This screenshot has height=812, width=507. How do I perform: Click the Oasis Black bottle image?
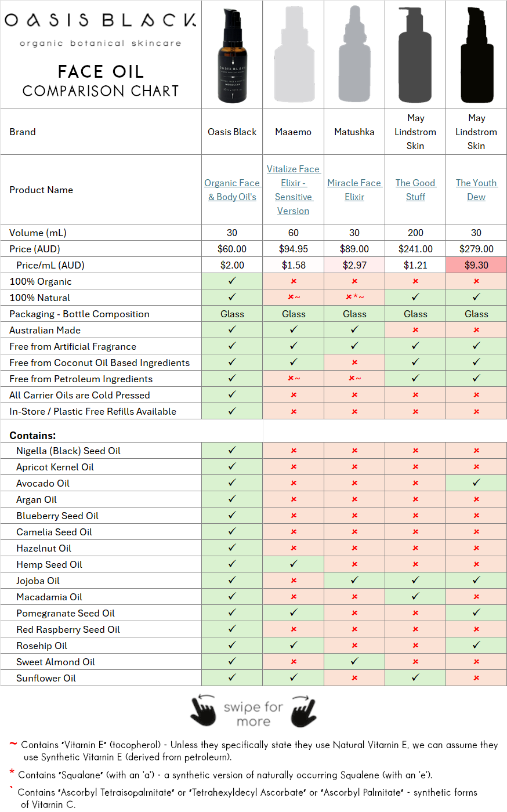[233, 55]
